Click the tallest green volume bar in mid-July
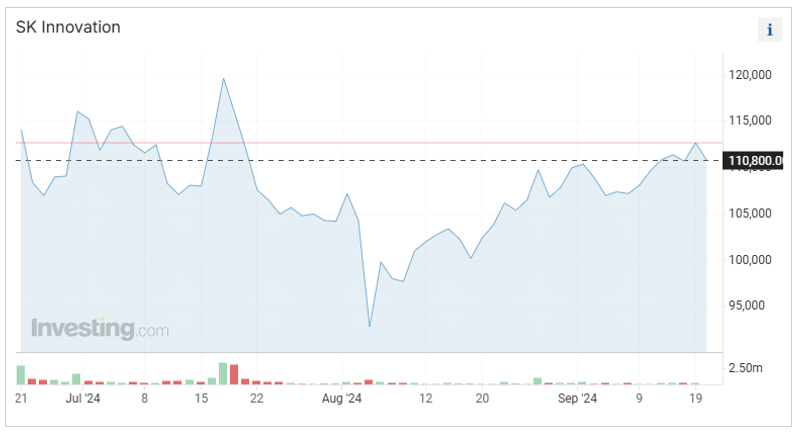 223,373
